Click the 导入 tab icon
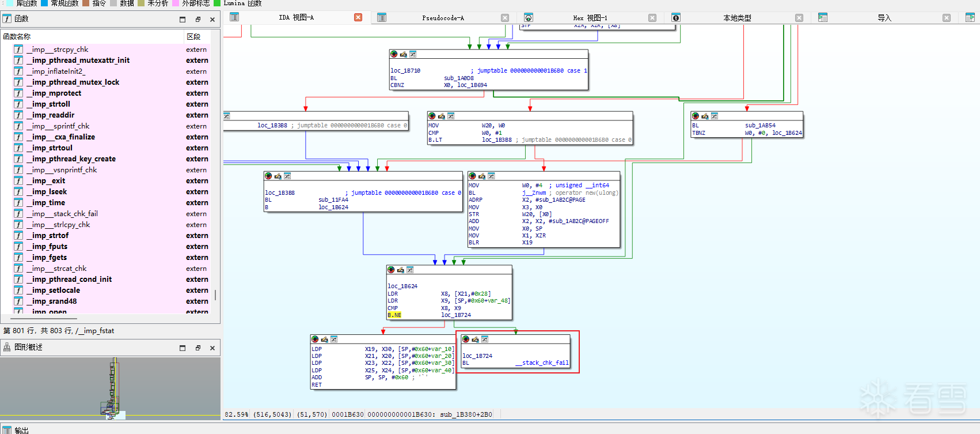Image resolution: width=980 pixels, height=434 pixels. (823, 18)
